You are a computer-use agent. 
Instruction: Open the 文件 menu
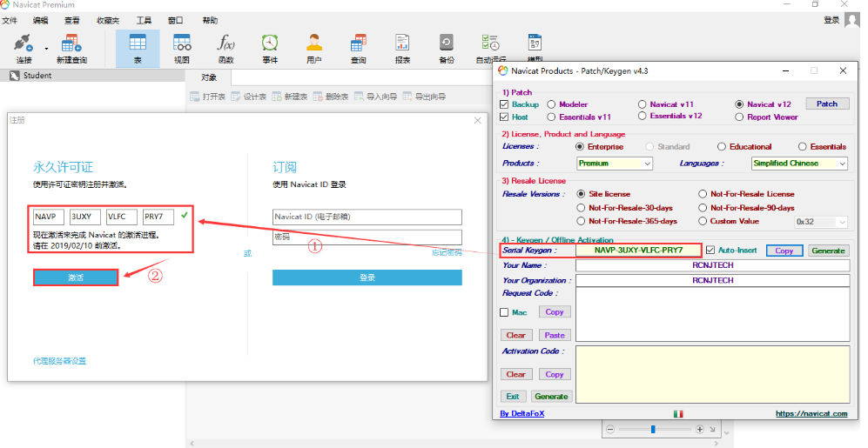(10, 21)
